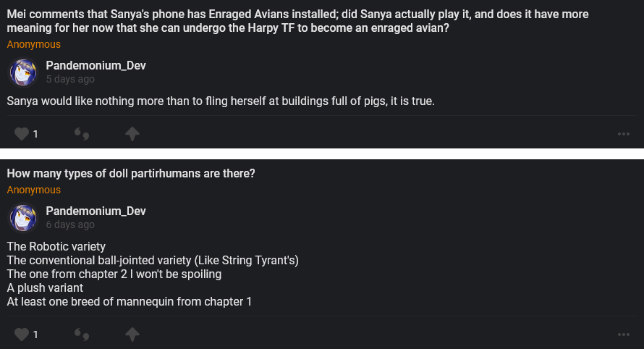The image size is (644, 349).
Task: Click the quote icon under the doll variety answer
Action: click(82, 335)
